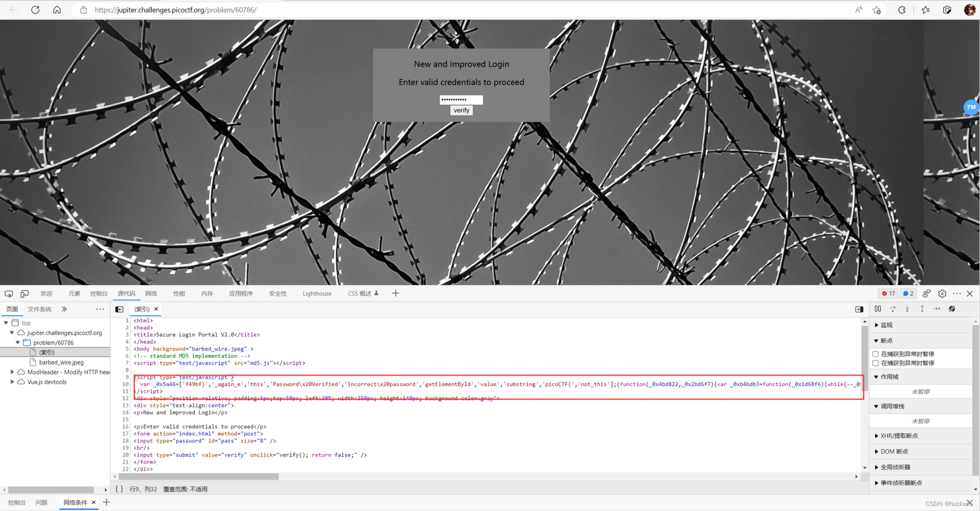Open the Lighthouse tab
Viewport: 980px width, 511px height.
click(x=317, y=294)
